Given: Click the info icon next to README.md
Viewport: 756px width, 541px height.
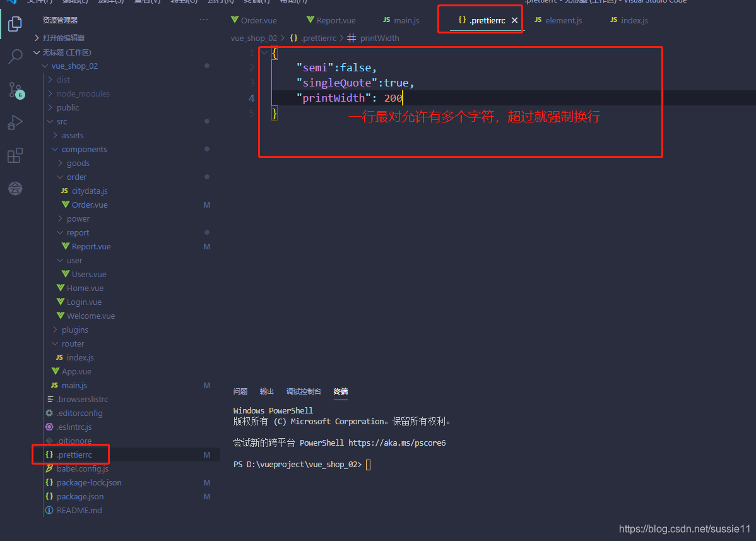Looking at the screenshot, I should pos(49,510).
